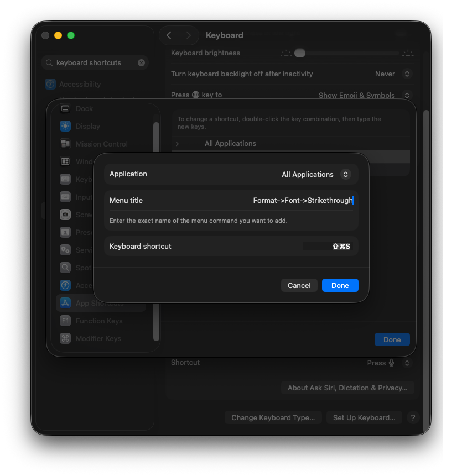This screenshot has height=476, width=462.
Task: Click Change Keyboard Type button
Action: click(273, 418)
